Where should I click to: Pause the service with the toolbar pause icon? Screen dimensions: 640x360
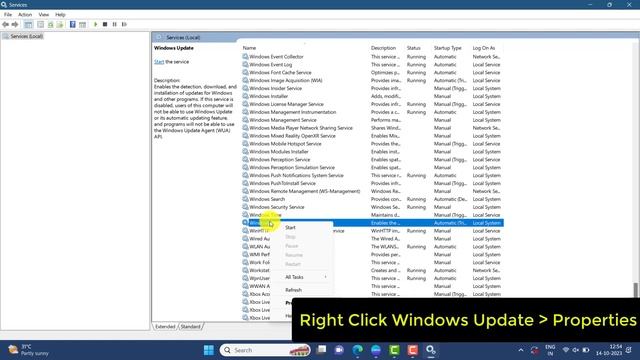tap(115, 24)
